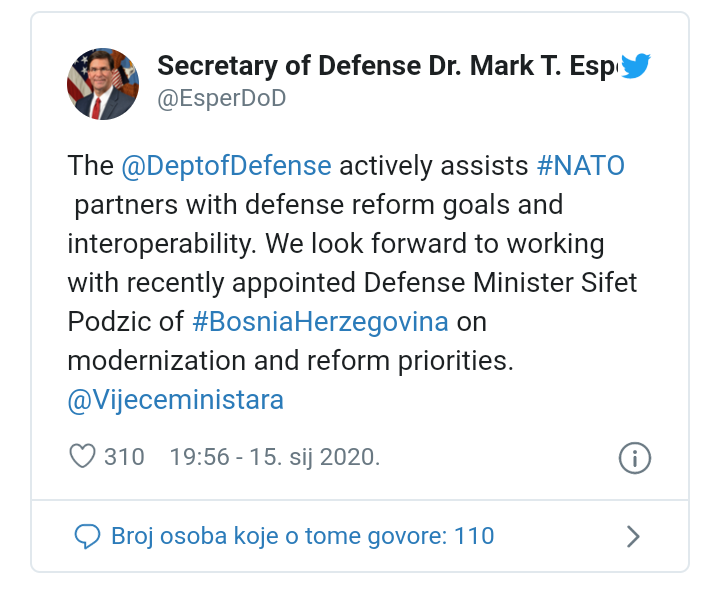Screen dimensions: 720x601
Task: Click the 310 likes count
Action: pyautogui.click(x=124, y=457)
